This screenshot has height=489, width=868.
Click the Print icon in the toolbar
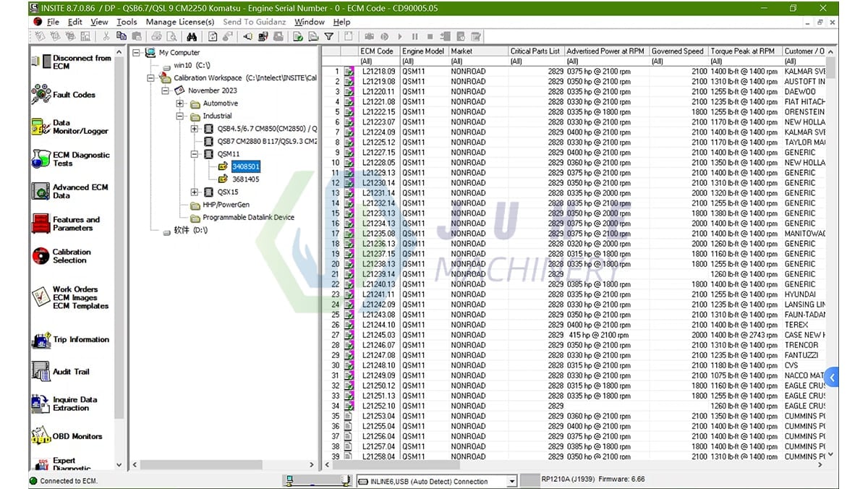(x=158, y=36)
